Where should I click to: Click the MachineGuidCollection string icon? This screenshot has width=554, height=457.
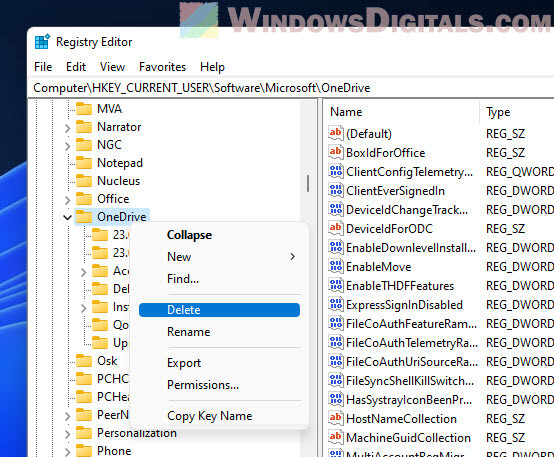coord(336,438)
